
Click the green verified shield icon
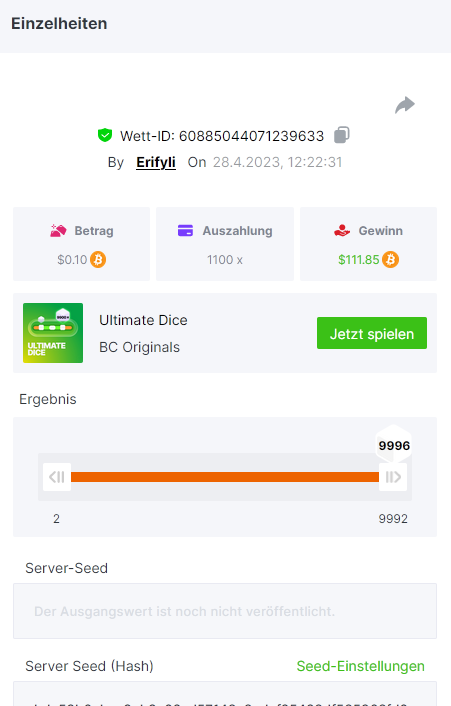pos(105,135)
